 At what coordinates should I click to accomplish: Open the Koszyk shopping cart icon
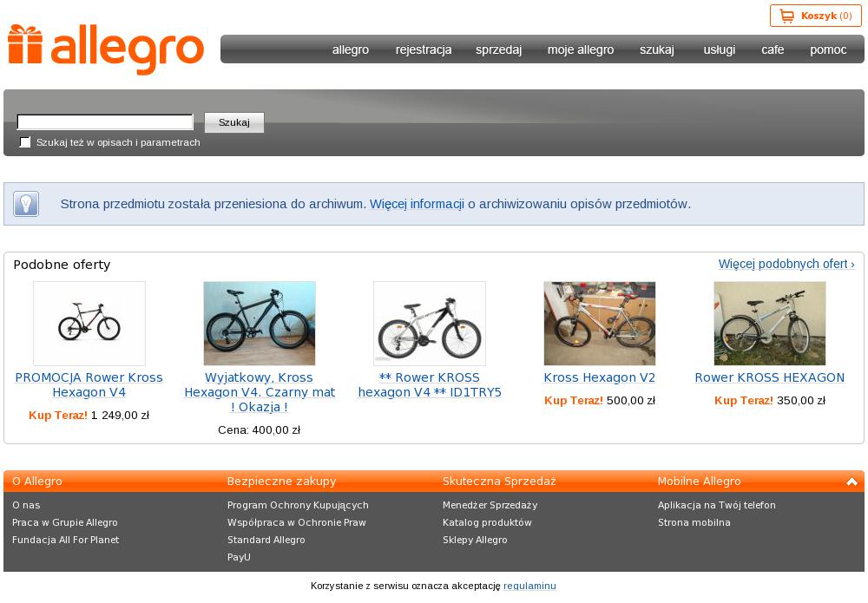pyautogui.click(x=786, y=16)
